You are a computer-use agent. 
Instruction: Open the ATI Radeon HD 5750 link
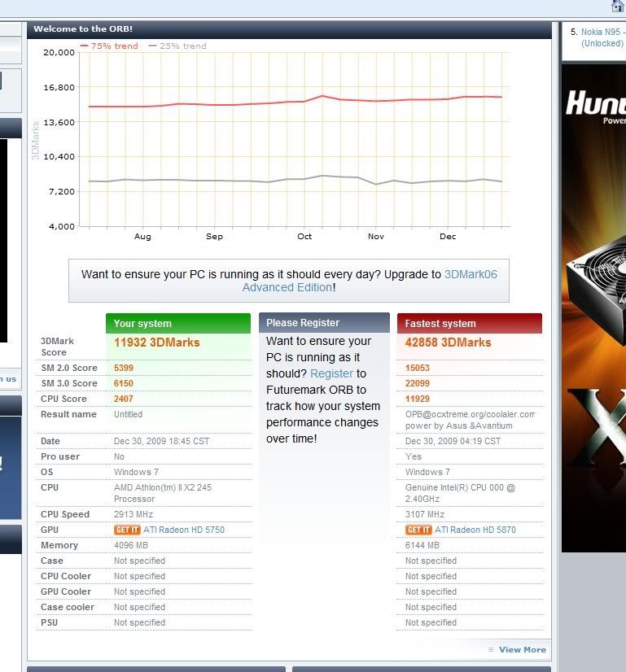coord(184,530)
